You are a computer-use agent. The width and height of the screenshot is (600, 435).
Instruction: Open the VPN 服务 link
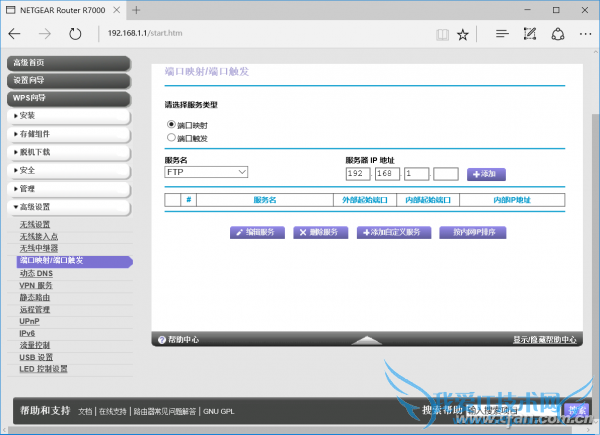click(x=36, y=285)
